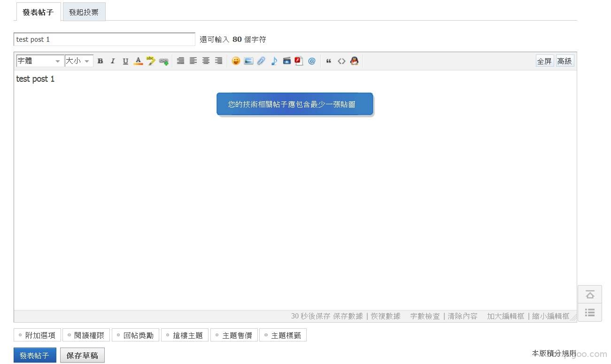Switch to 高級 advanced mode
Screen dimensions: 611x364
[x=565, y=61]
